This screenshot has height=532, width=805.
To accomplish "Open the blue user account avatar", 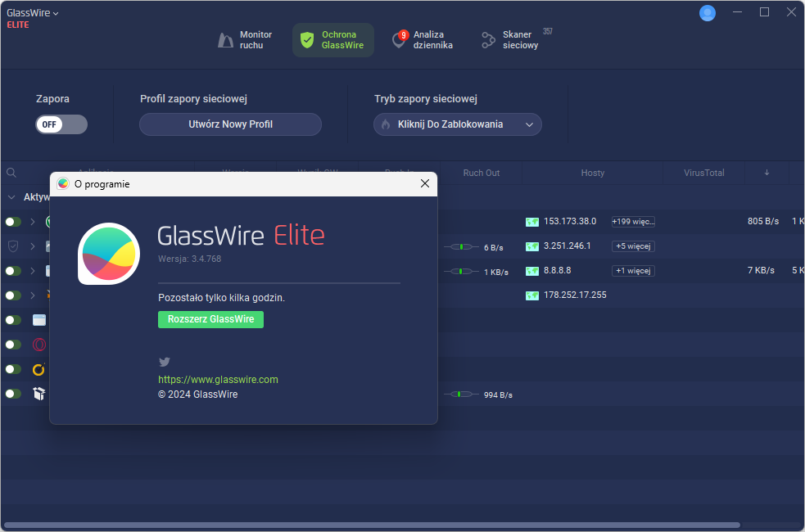I will point(707,13).
